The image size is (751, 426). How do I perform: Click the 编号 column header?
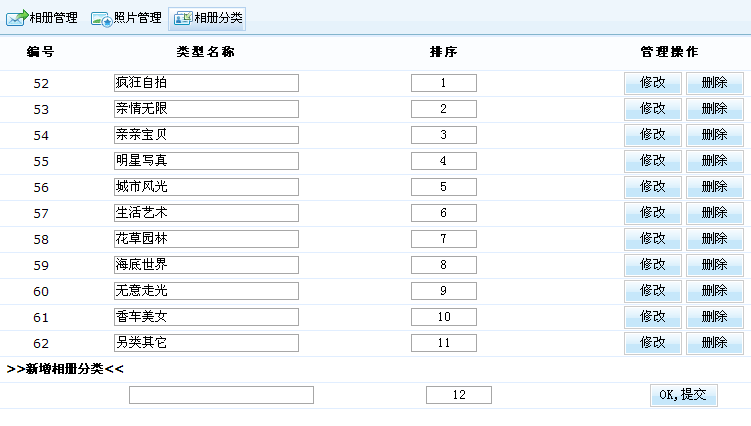click(41, 52)
